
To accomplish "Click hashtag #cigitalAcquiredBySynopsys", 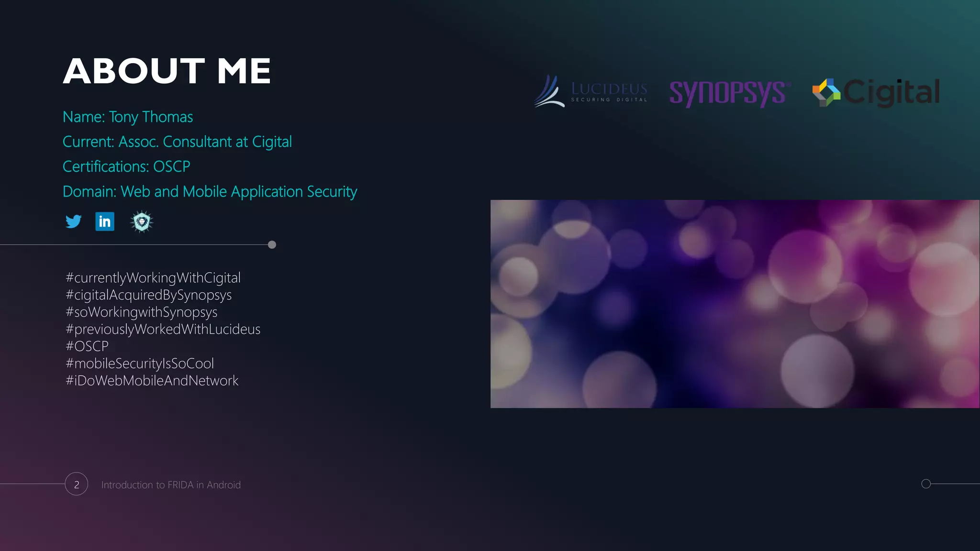I will click(148, 295).
